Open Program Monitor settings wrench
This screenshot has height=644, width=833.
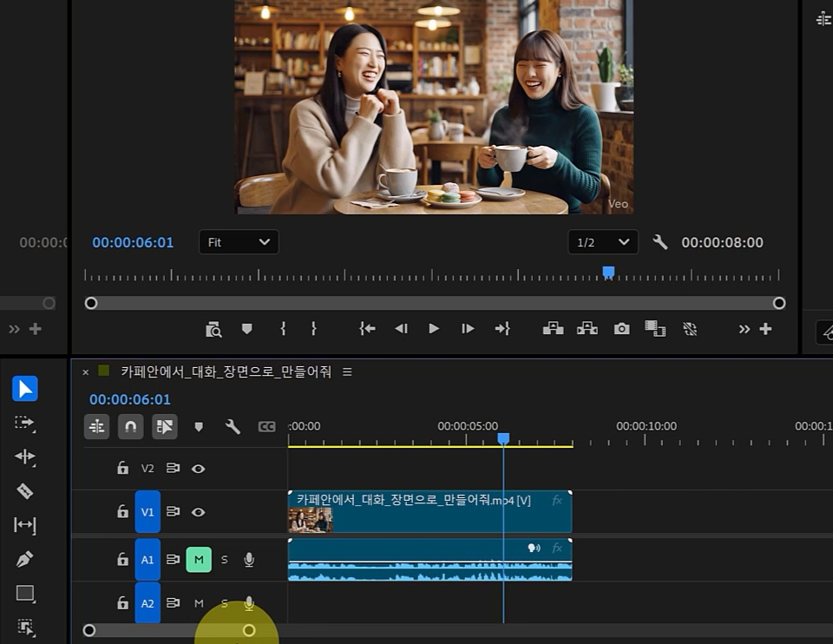coord(659,242)
